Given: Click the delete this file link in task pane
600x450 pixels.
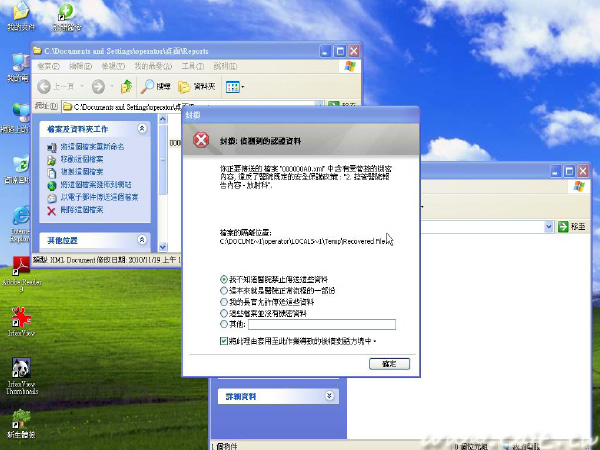Looking at the screenshot, I should pos(82,210).
